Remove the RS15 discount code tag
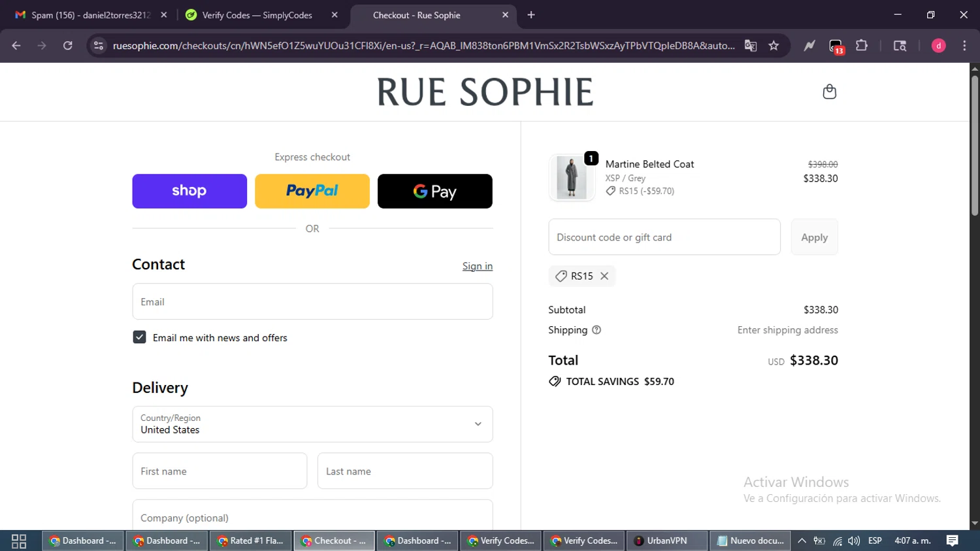The width and height of the screenshot is (980, 551). click(604, 276)
